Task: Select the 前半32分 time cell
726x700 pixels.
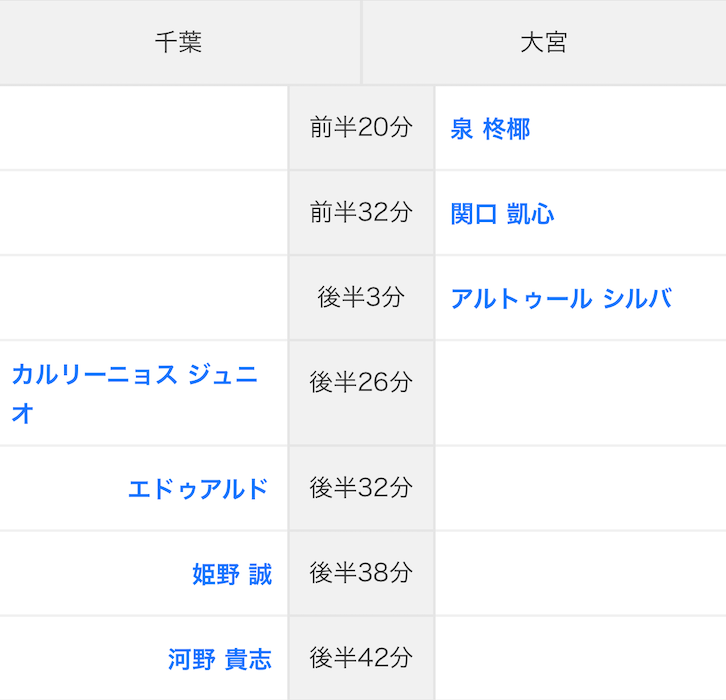Action: (x=361, y=213)
